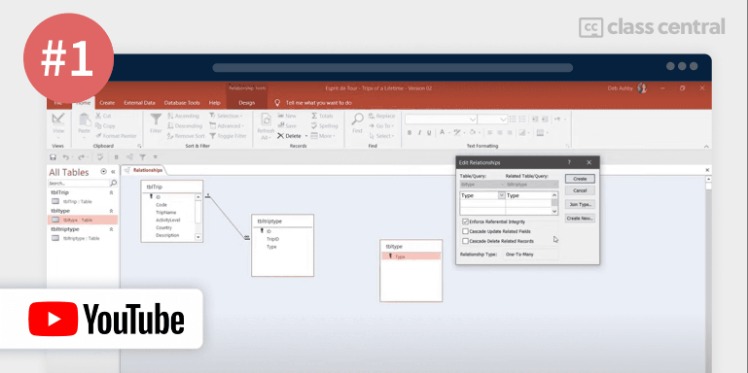Toggle Underline formatting
The height and width of the screenshot is (373, 748).
[429, 133]
